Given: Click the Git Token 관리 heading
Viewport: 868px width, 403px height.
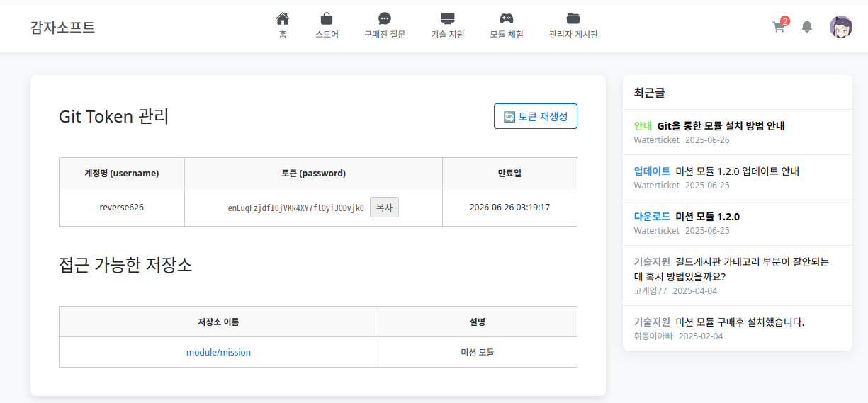Looking at the screenshot, I should (x=114, y=116).
